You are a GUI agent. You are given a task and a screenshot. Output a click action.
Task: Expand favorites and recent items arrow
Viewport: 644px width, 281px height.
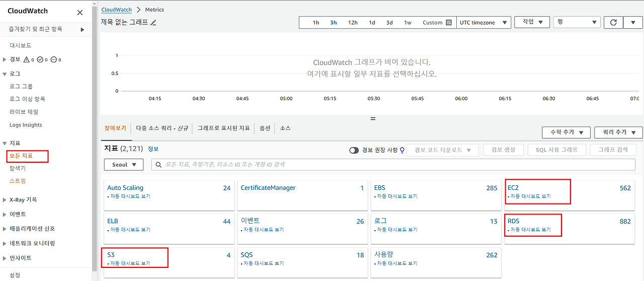coord(83,30)
